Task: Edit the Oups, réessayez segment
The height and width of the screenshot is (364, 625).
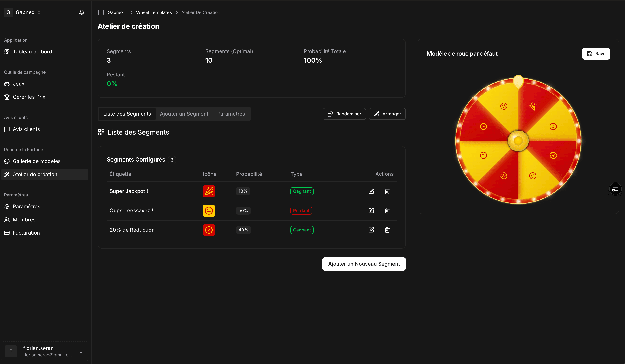Action: (371, 210)
